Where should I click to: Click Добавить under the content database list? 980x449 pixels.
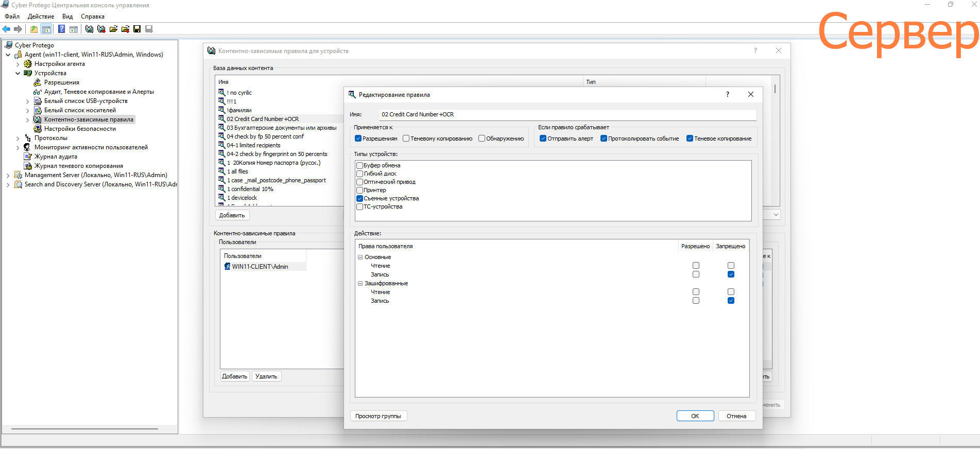coord(232,215)
